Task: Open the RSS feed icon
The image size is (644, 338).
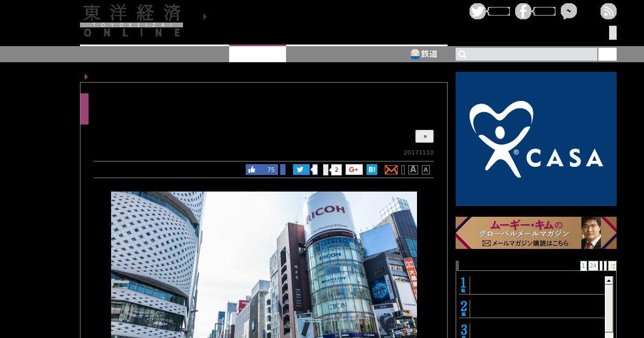Action: tap(609, 11)
